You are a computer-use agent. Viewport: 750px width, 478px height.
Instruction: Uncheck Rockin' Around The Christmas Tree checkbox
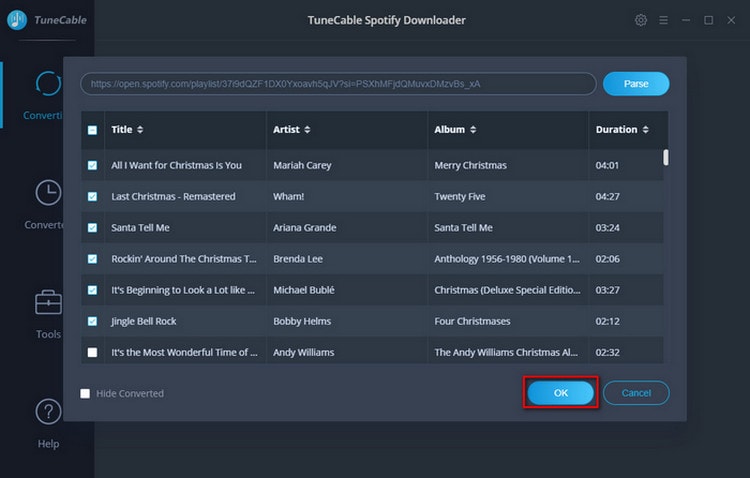click(x=92, y=259)
